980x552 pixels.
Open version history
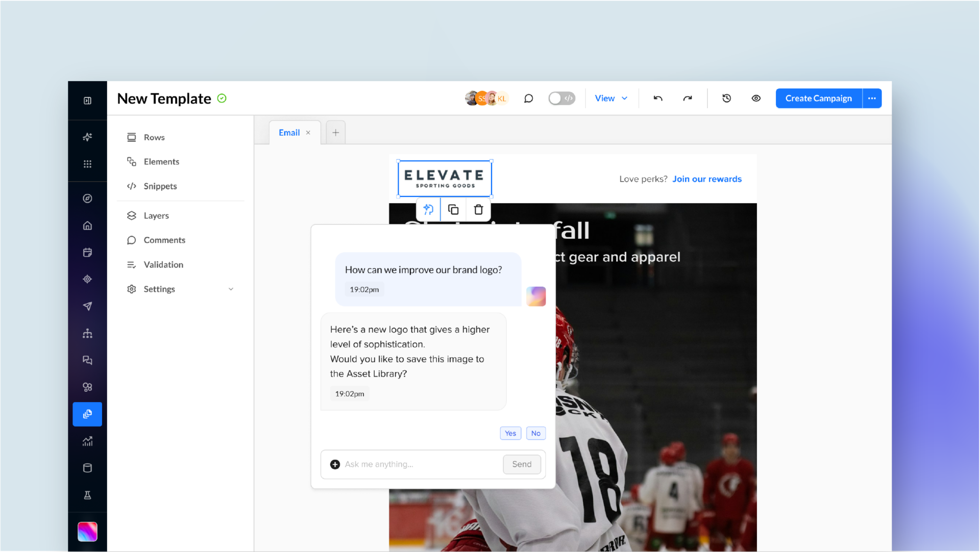click(x=726, y=98)
